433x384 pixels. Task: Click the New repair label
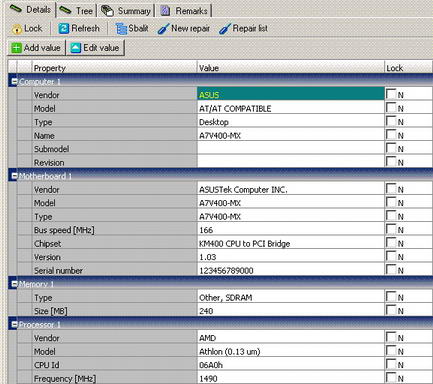(x=190, y=29)
